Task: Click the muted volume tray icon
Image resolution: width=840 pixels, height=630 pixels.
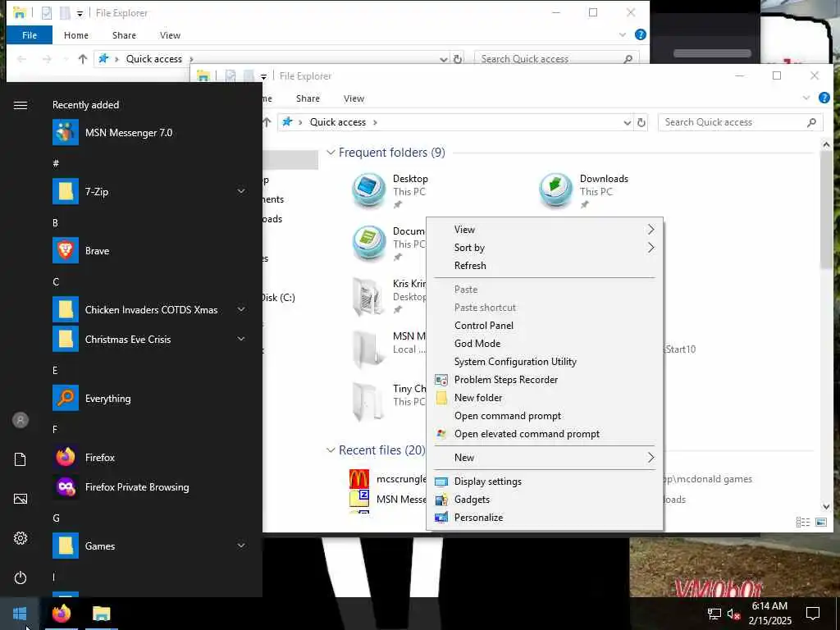Action: pos(733,614)
